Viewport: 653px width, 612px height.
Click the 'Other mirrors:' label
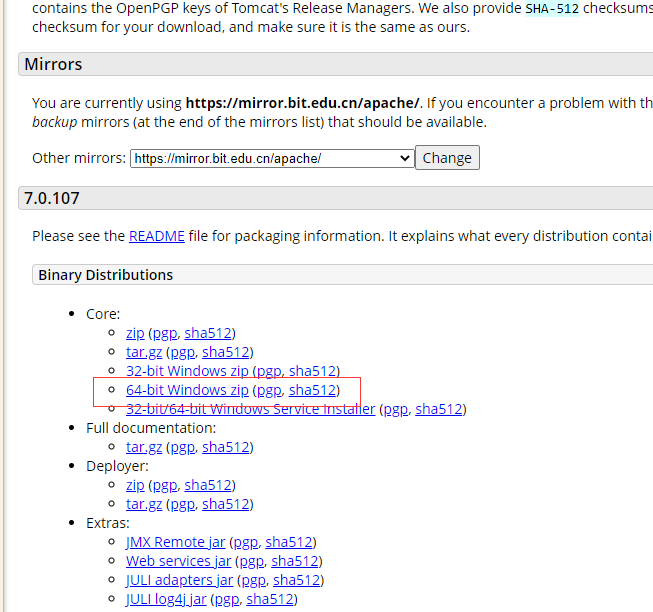79,158
